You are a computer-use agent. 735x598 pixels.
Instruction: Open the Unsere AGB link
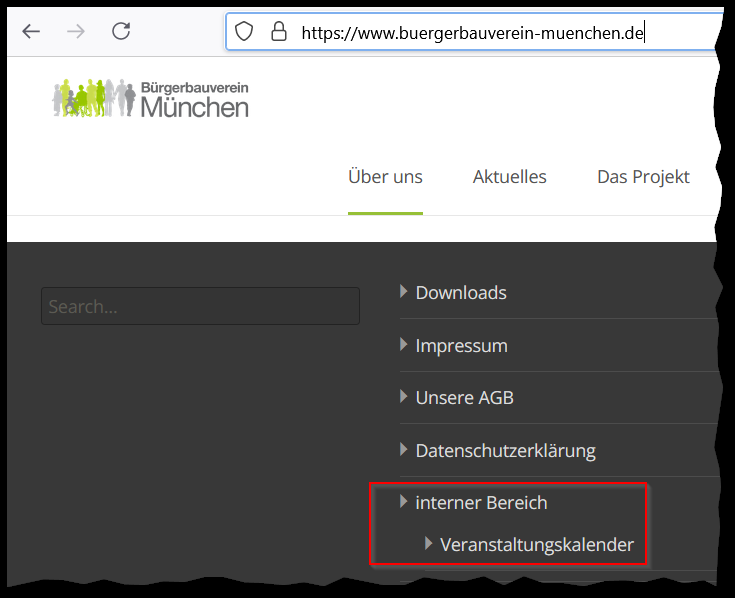click(x=465, y=397)
